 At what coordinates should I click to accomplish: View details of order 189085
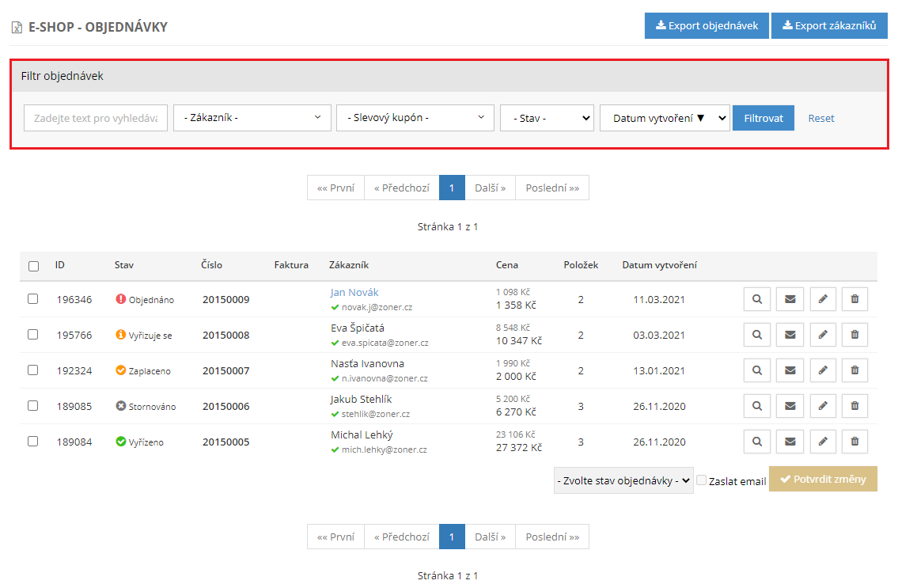pyautogui.click(x=757, y=406)
